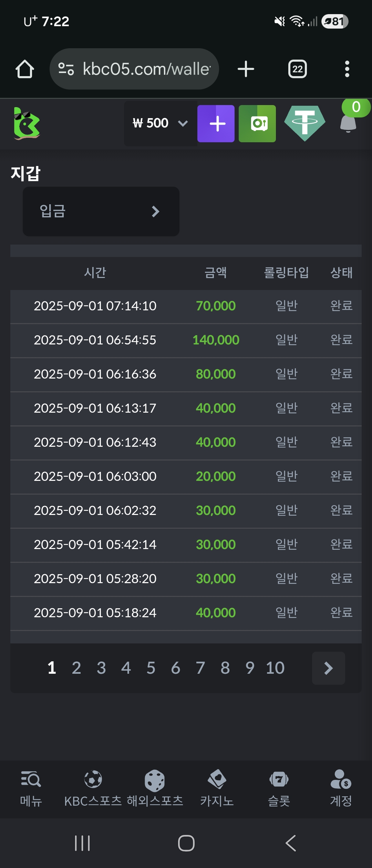The height and width of the screenshot is (868, 372).
Task: Open browser three-dot menu
Action: pos(347,69)
